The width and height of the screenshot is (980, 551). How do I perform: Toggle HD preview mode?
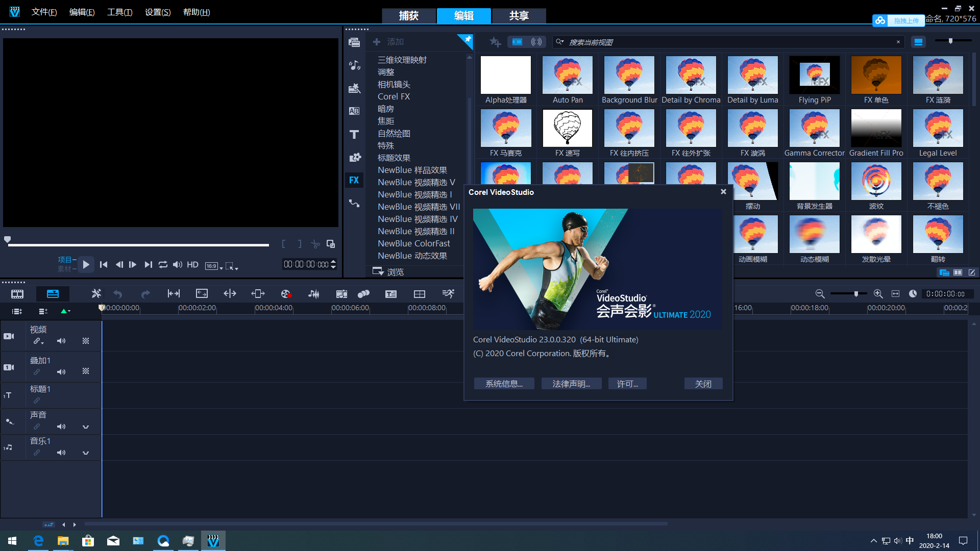[x=192, y=265]
